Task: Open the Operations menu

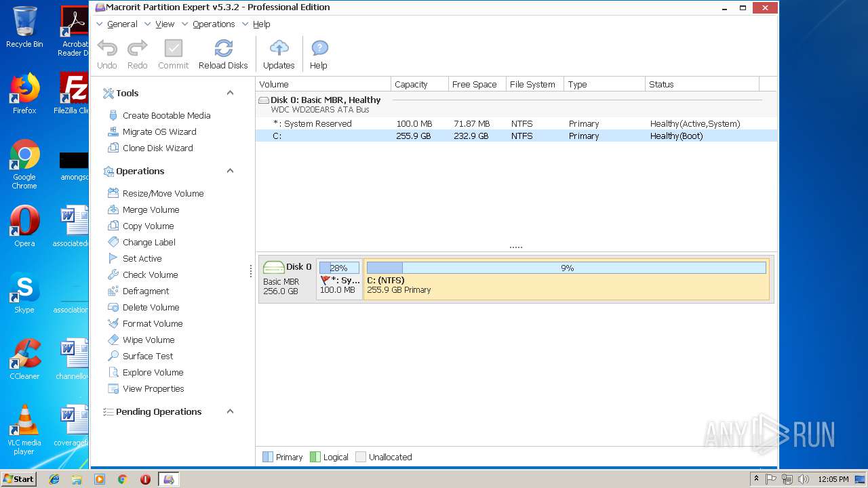Action: coord(214,24)
